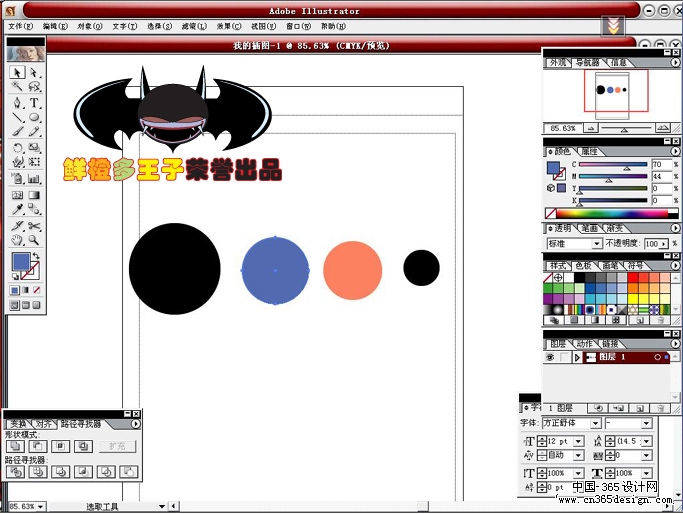This screenshot has height=514, width=683.
Task: Open status bar zoom 85.63% dropdown
Action: (40, 507)
